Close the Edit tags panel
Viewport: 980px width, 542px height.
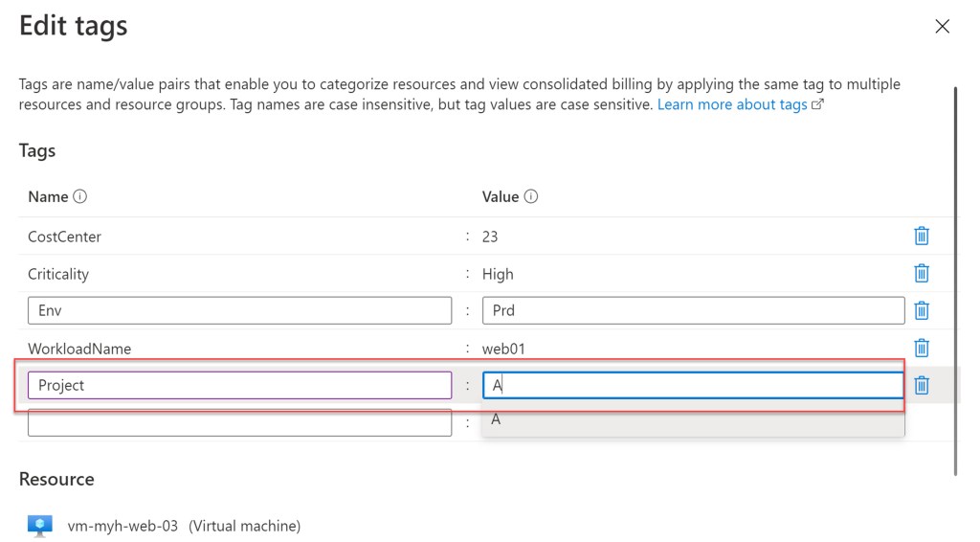click(x=942, y=27)
